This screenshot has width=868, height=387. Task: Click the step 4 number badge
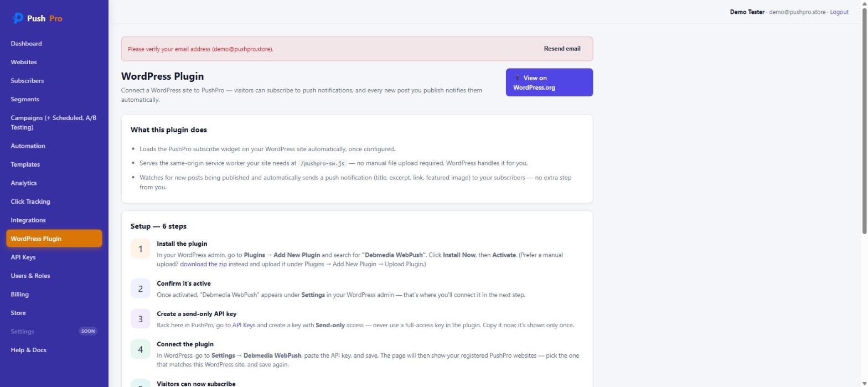tap(141, 349)
